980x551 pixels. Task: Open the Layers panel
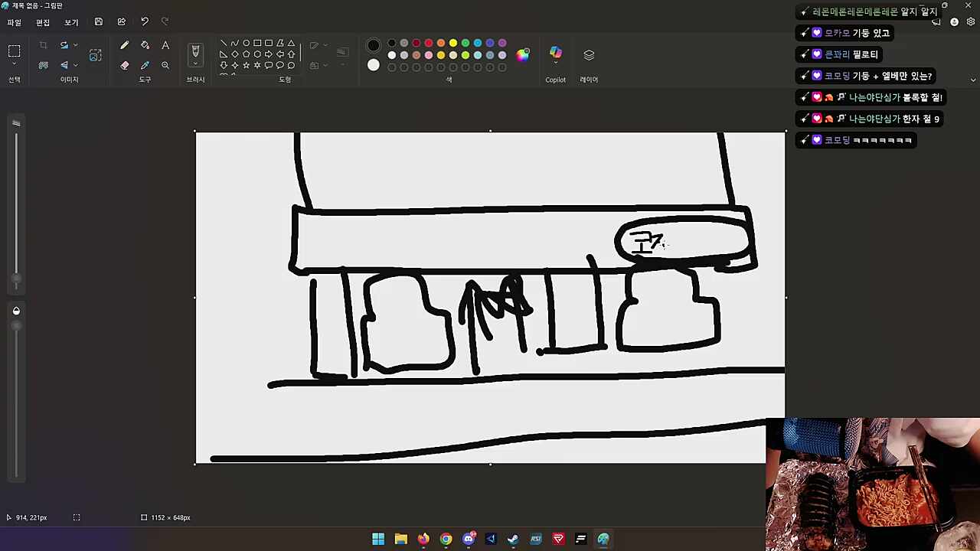[x=589, y=55]
